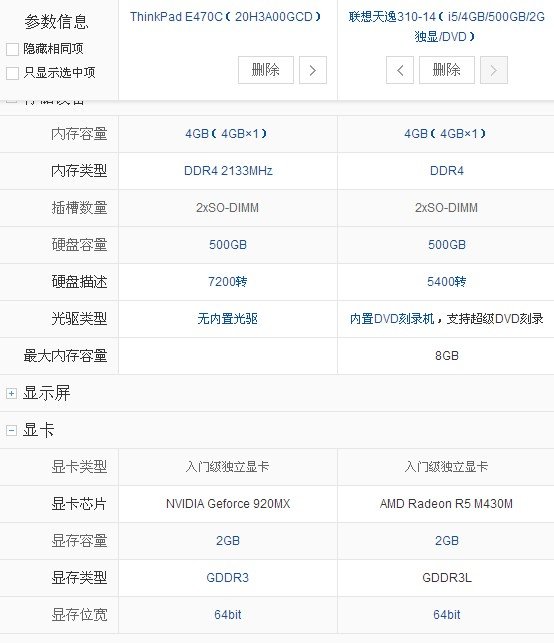
Task: Click the 最大内存容量 row label
Action: coord(65,356)
